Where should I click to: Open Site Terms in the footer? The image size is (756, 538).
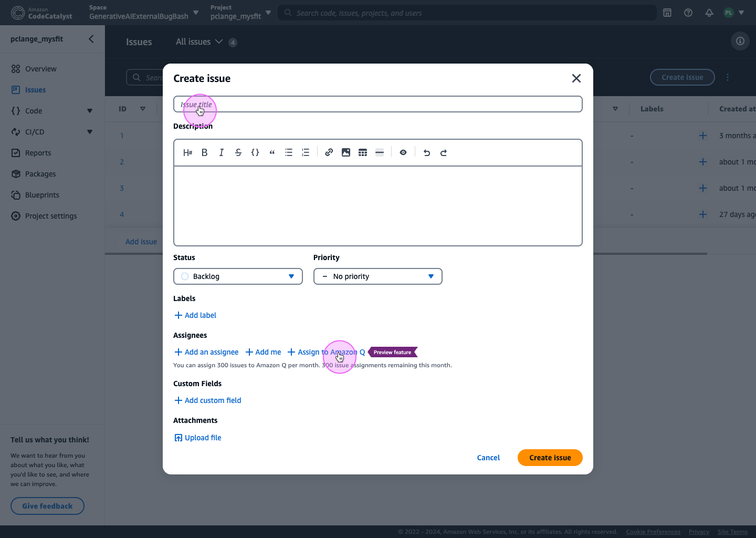pyautogui.click(x=732, y=532)
